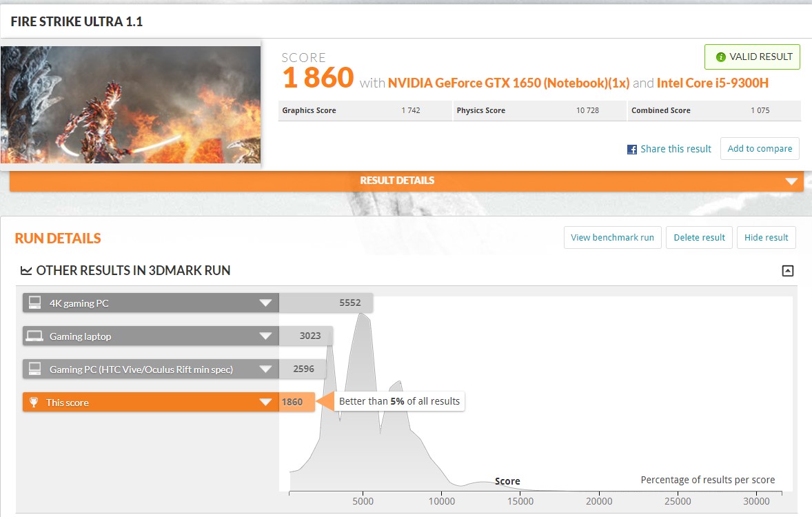Expand the Gaming laptop dropdown arrow
The width and height of the screenshot is (812, 517).
pos(265,336)
